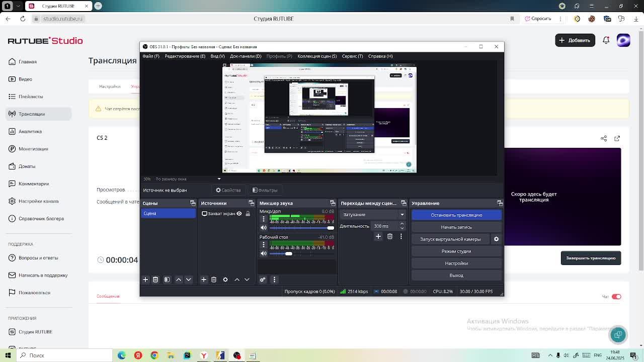Open Рабочий стол channel options dots
Image resolution: width=644 pixels, height=362 pixels.
click(264, 245)
